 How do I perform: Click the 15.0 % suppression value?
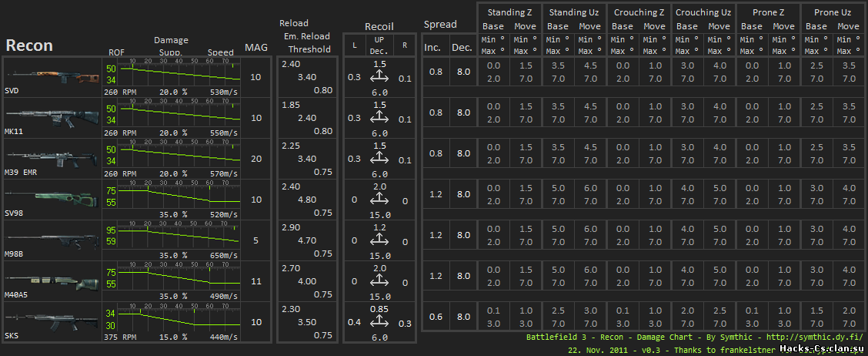[x=173, y=337]
